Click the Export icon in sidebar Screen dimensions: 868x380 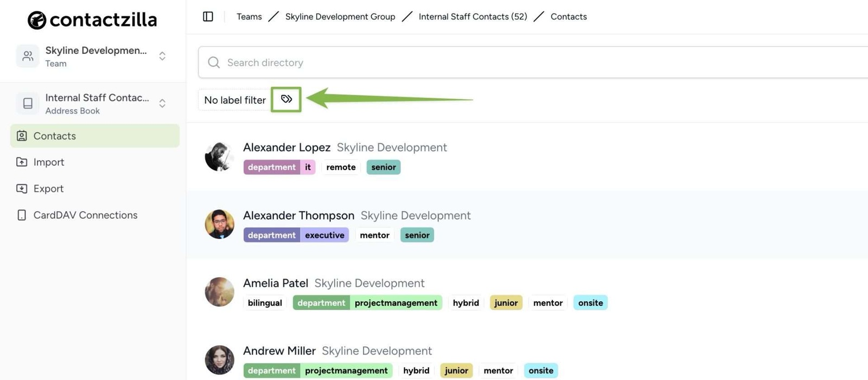click(22, 188)
